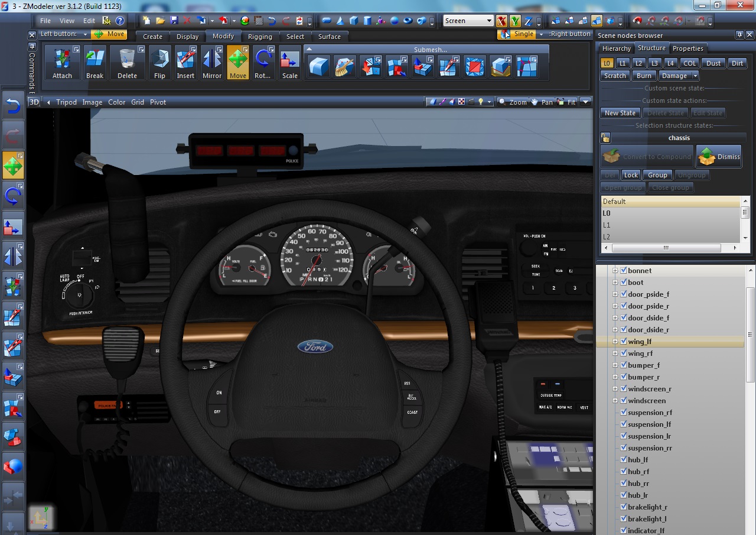Switch to the Rigging tab

[x=260, y=37]
